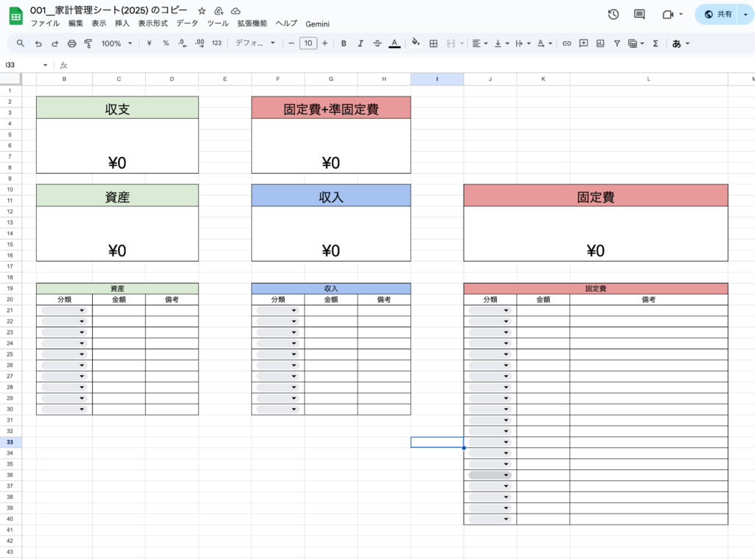Star the document title

pyautogui.click(x=202, y=11)
